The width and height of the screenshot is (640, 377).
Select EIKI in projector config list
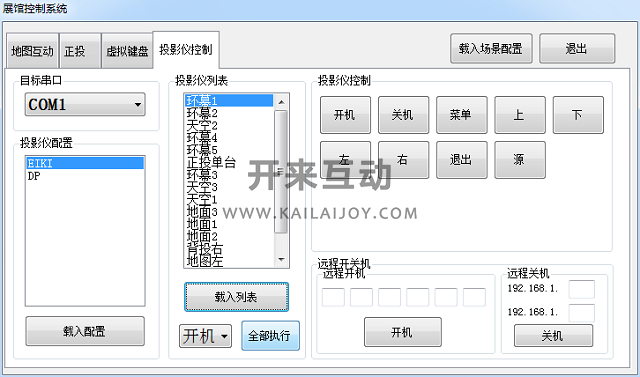click(85, 163)
